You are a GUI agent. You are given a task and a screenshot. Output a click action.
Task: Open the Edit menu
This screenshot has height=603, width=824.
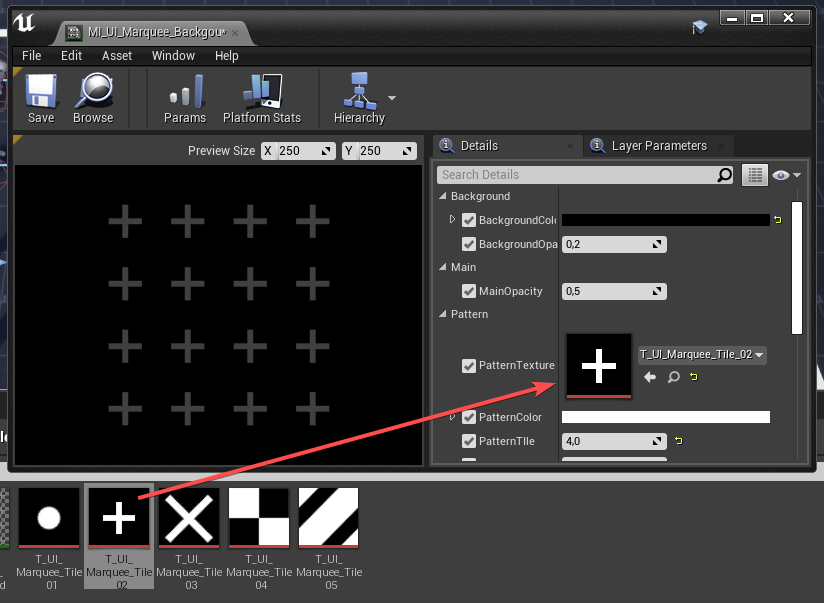pos(71,56)
